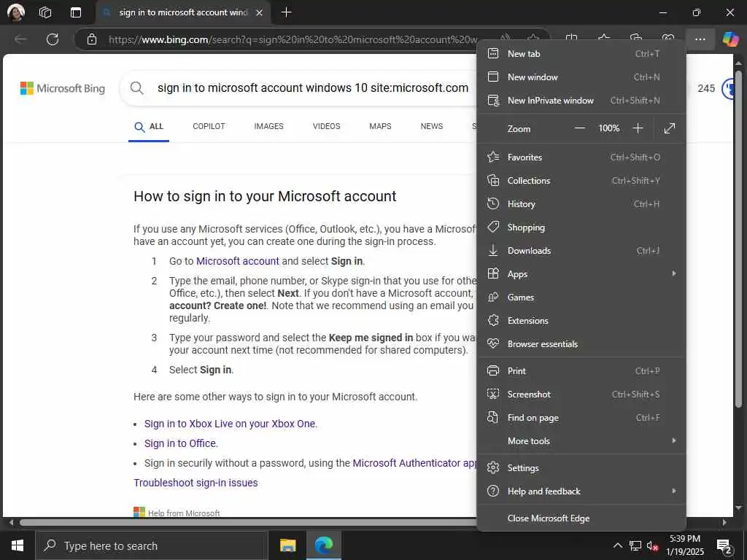This screenshot has height=560, width=747.
Task: Open a new tab with the plus button
Action: [286, 12]
